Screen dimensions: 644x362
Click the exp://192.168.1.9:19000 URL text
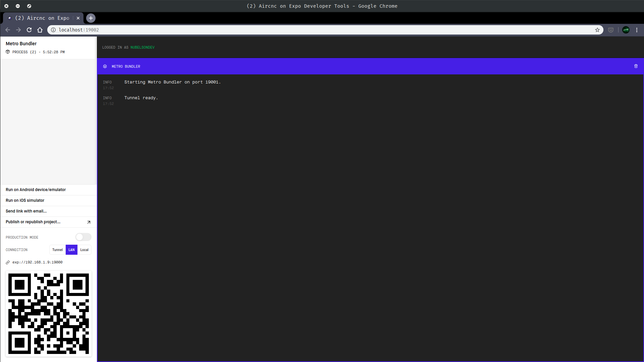(x=38, y=262)
